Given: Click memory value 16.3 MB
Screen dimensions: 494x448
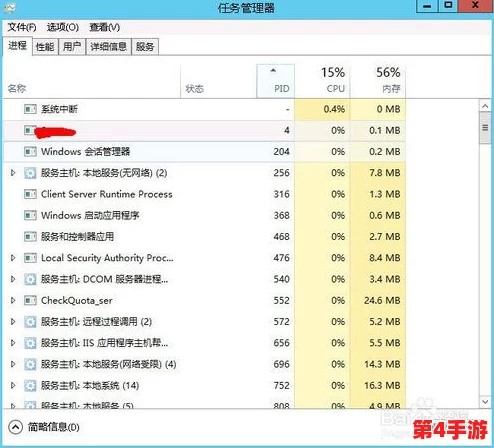Looking at the screenshot, I should [382, 386].
